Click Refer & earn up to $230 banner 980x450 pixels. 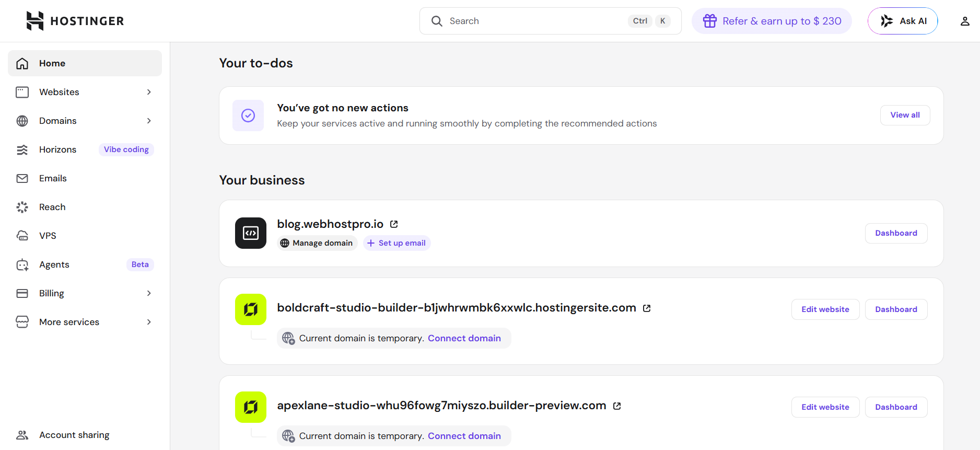(x=772, y=21)
